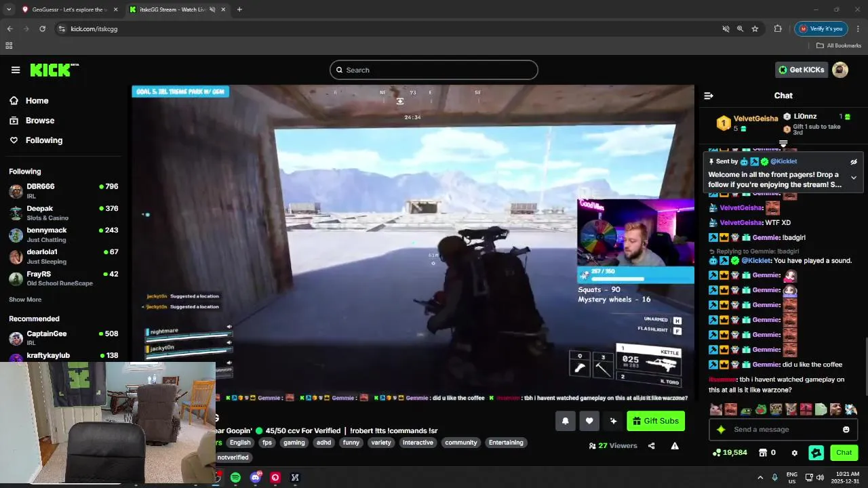
Task: Select the community tag
Action: pyautogui.click(x=461, y=443)
